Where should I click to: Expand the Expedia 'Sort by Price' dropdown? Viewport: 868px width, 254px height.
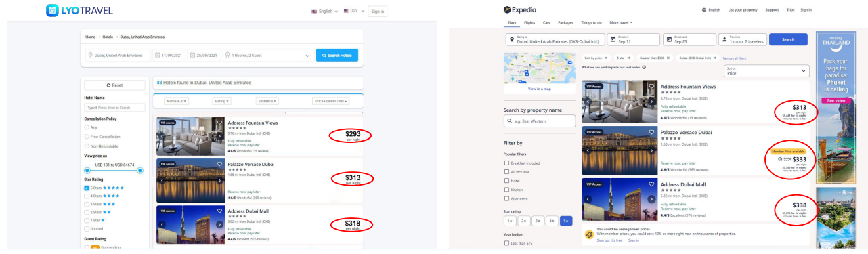click(x=766, y=70)
